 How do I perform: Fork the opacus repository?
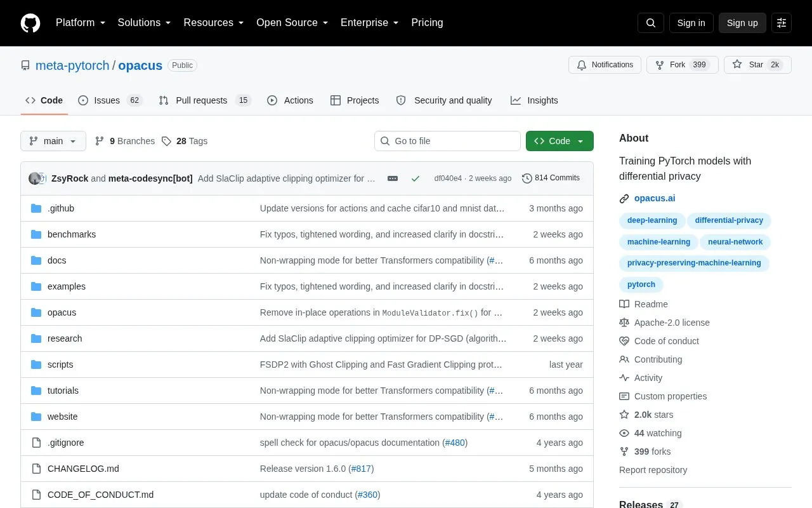682,65
